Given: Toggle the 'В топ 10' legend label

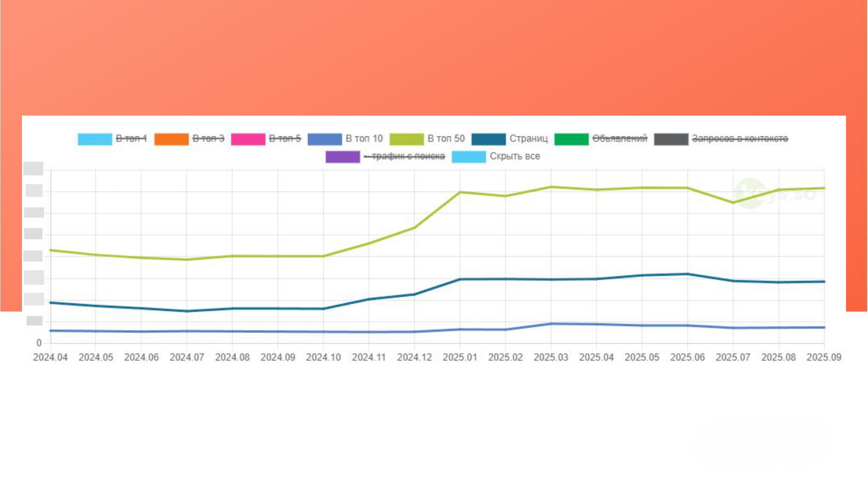Looking at the screenshot, I should tap(364, 139).
